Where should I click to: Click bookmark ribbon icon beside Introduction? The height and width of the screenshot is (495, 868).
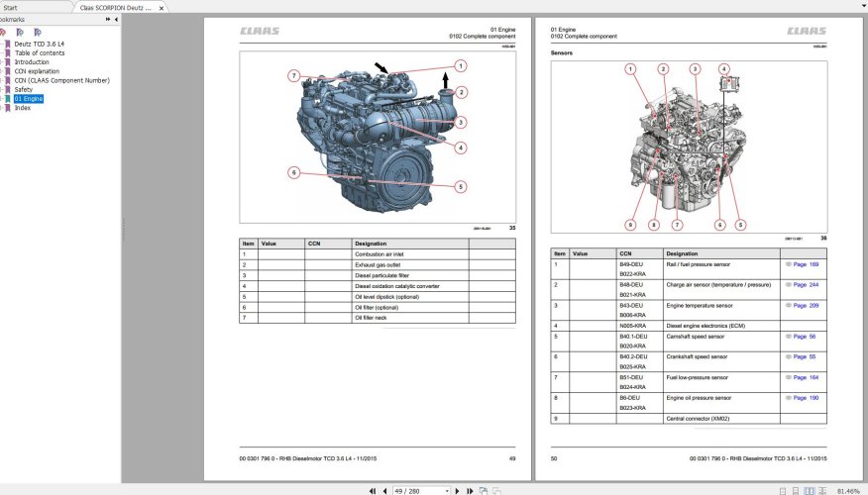pyautogui.click(x=8, y=62)
